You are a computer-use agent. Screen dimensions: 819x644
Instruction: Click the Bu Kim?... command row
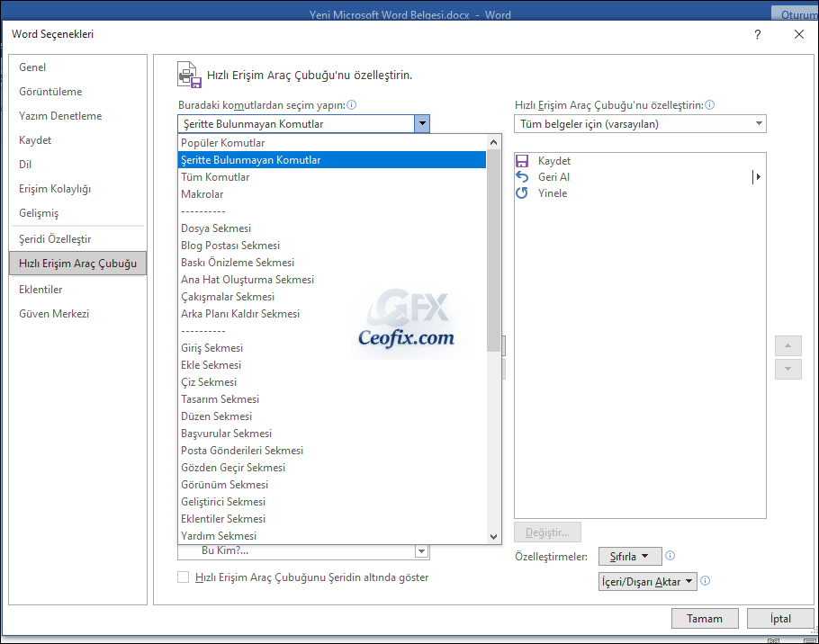pyautogui.click(x=297, y=551)
